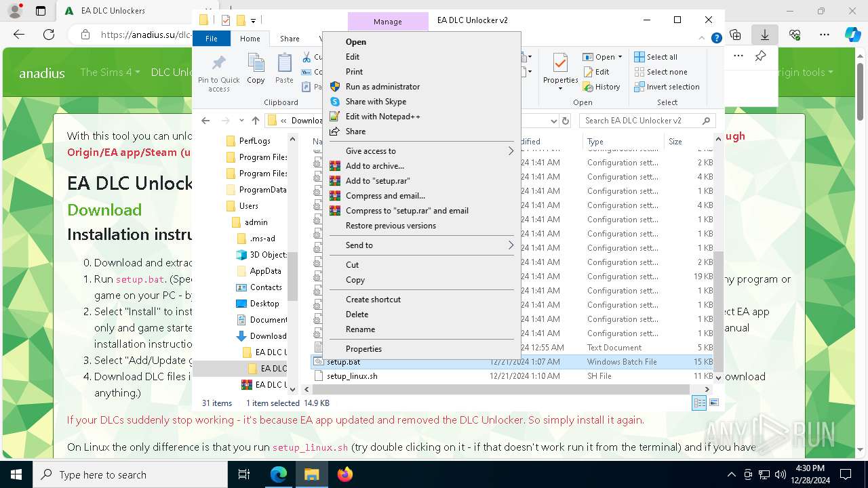868x488 pixels.
Task: Click Invert selection in ribbon
Action: click(667, 87)
